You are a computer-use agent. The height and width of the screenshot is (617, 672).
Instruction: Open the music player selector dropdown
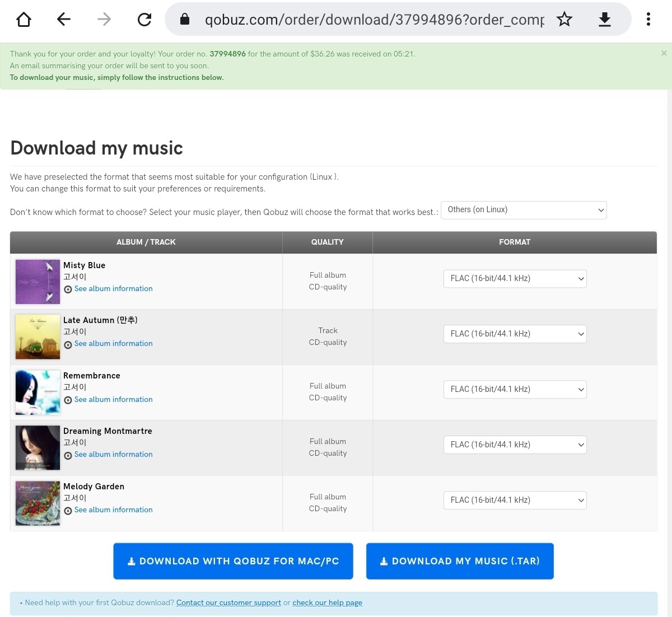[524, 210]
